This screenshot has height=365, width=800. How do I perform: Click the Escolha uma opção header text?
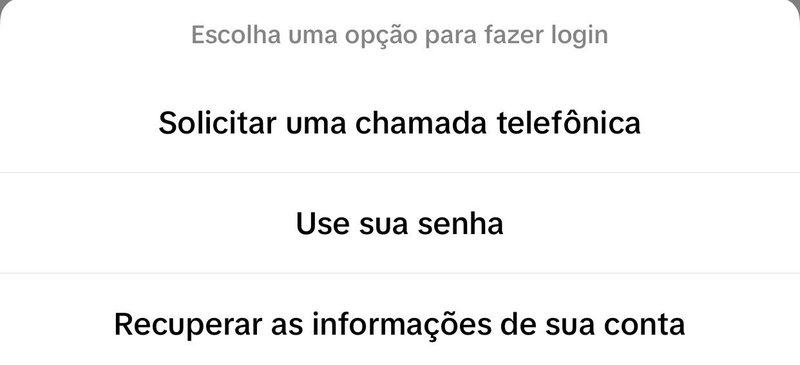point(399,36)
